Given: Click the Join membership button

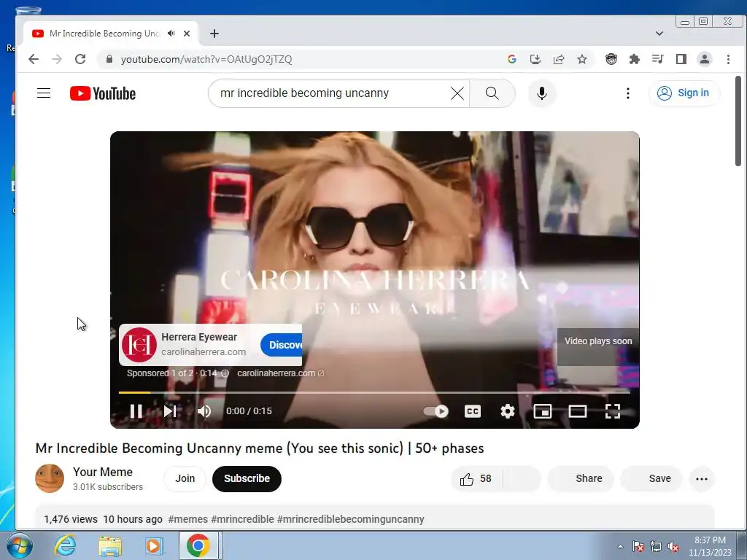Looking at the screenshot, I should 185,478.
